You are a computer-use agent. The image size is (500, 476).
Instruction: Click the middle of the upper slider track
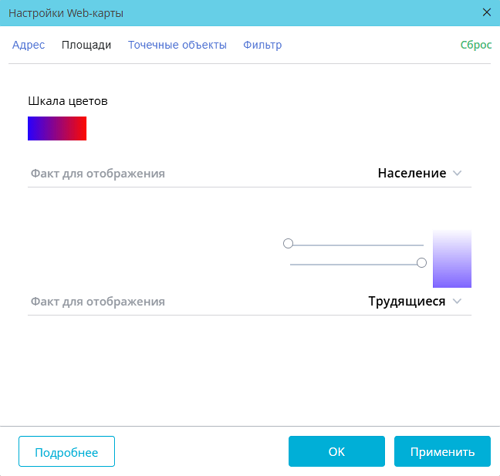click(x=357, y=245)
